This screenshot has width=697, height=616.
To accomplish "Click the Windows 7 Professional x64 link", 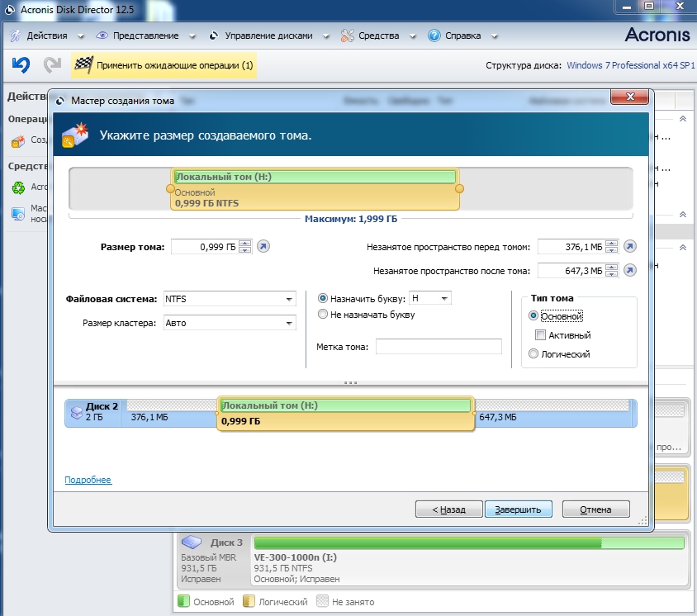I will tap(630, 65).
